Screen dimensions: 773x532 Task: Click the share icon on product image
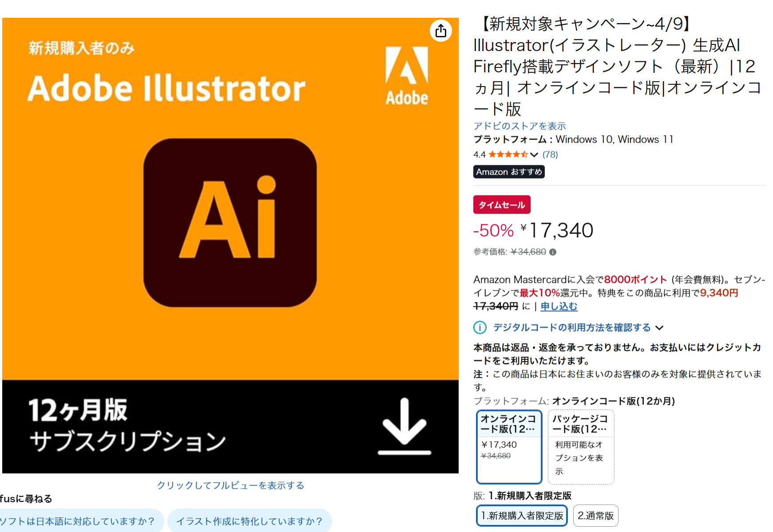(x=440, y=31)
